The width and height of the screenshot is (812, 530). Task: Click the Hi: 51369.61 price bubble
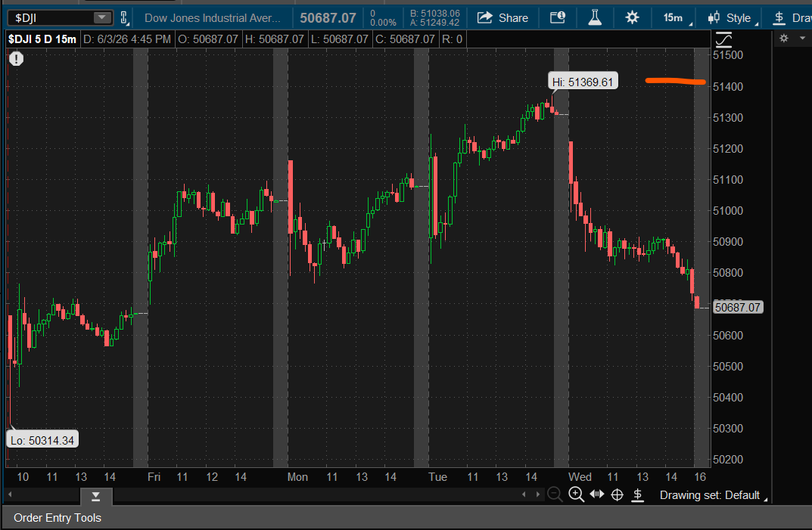tap(583, 82)
